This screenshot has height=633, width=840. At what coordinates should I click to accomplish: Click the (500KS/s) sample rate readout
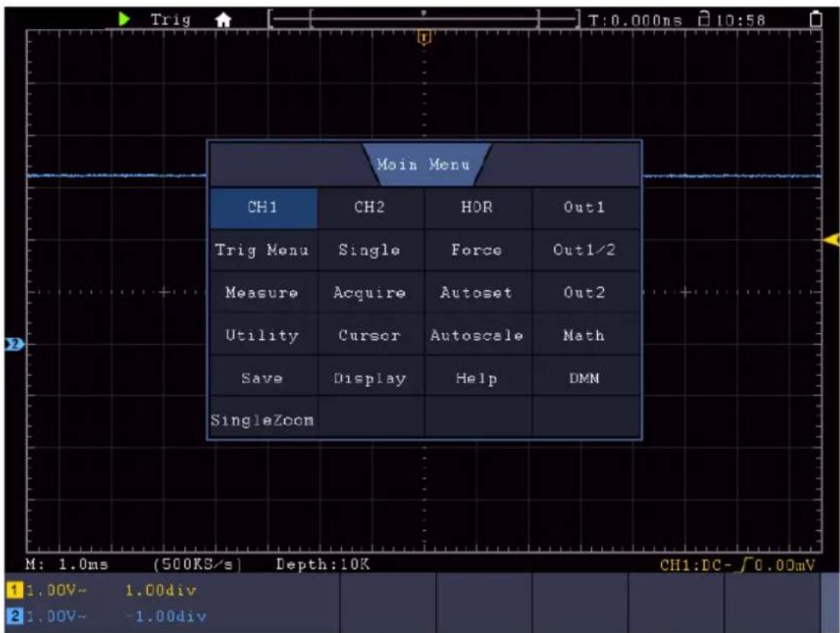click(197, 564)
